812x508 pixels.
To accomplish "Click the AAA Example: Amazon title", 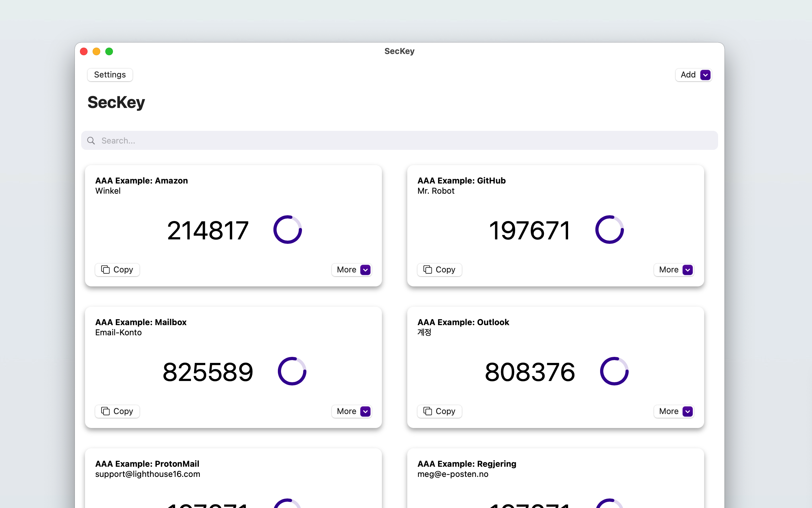I will pyautogui.click(x=141, y=180).
